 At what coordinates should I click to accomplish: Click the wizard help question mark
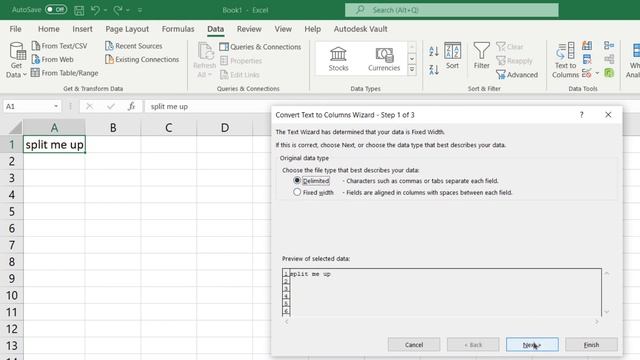click(x=582, y=115)
